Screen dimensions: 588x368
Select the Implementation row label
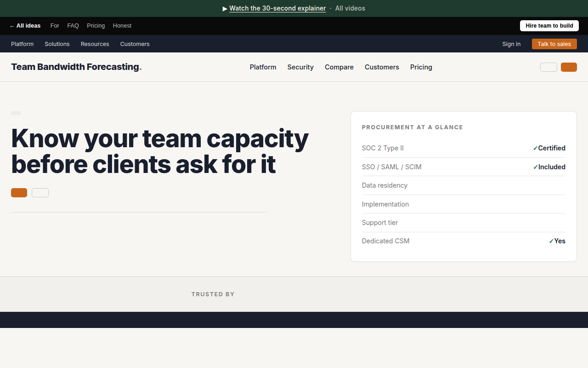click(385, 204)
